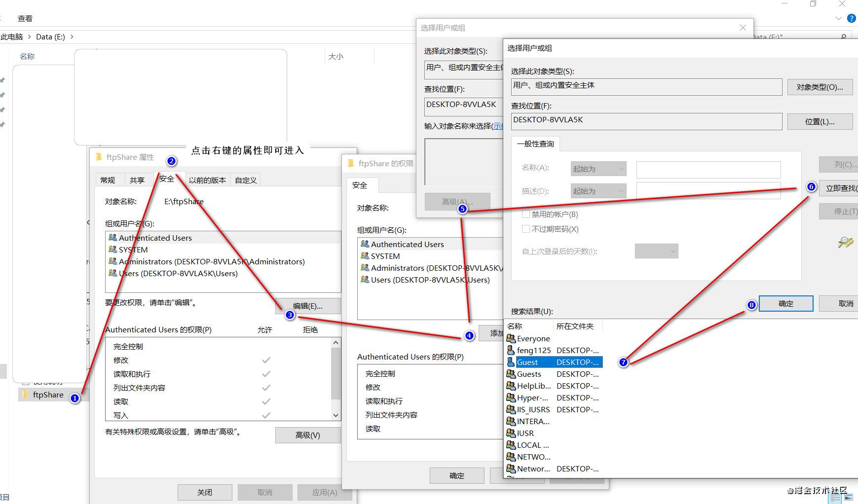The image size is (858, 504).
Task: Click the INTERA... entry icon
Action: 511,421
